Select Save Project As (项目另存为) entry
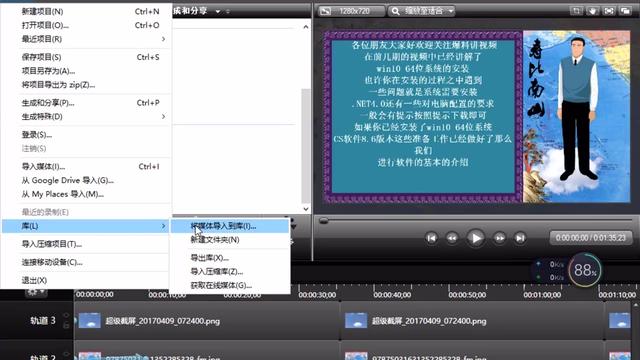640x360 pixels. (x=86, y=71)
